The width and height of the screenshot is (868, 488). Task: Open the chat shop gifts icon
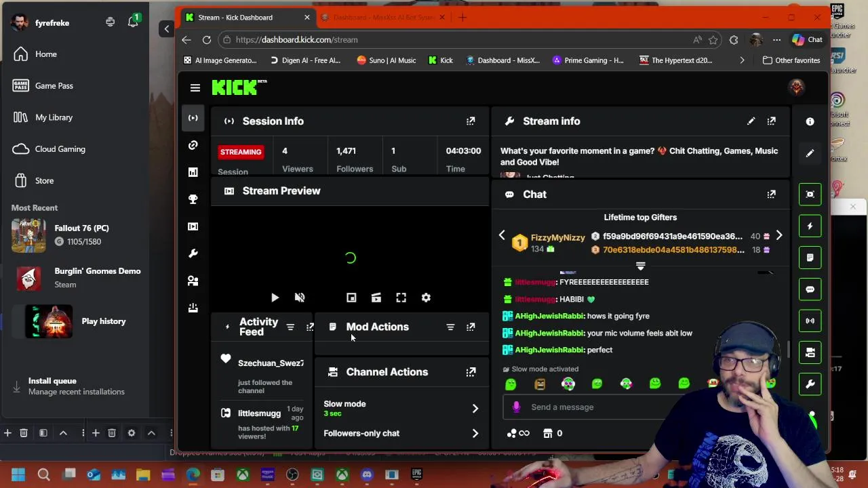tap(548, 433)
